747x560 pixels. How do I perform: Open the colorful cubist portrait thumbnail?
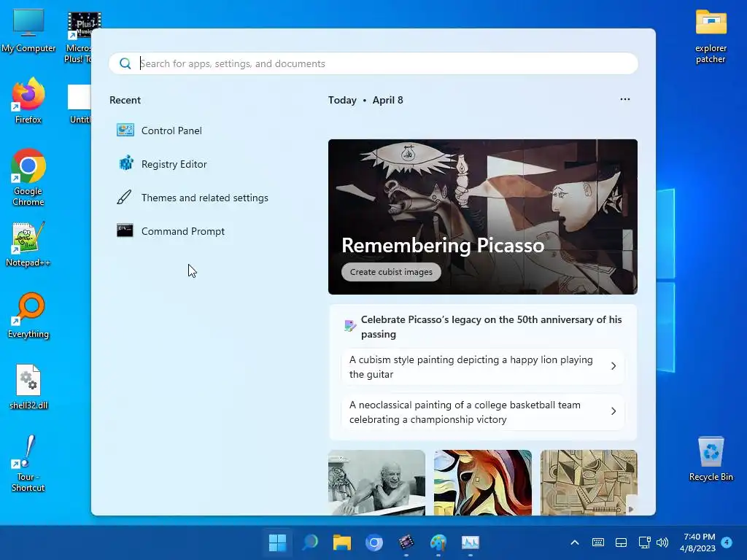pos(483,483)
